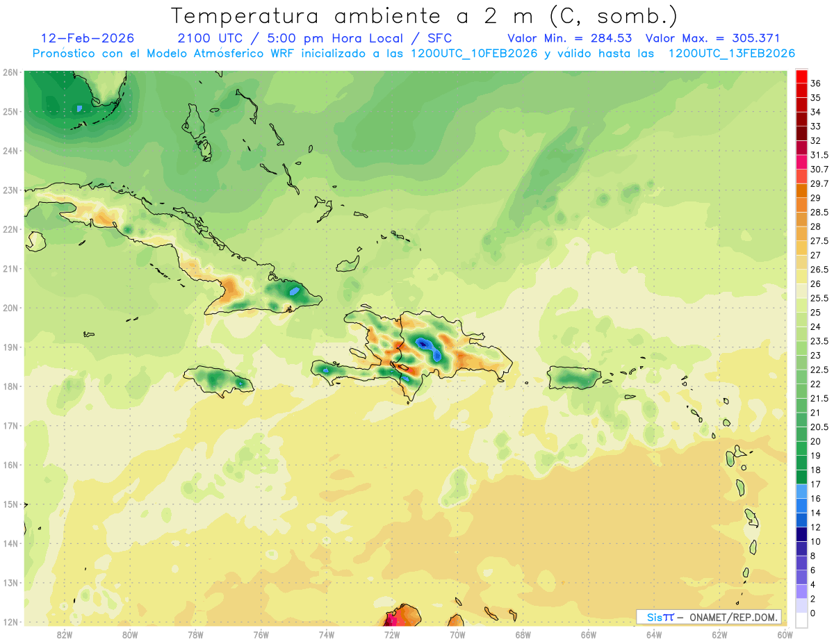Click the 64W longitude label

(654, 634)
